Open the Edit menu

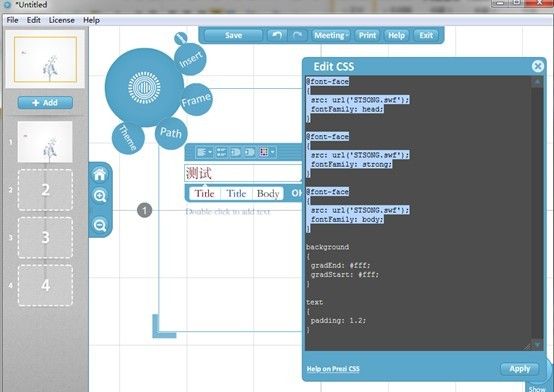34,20
